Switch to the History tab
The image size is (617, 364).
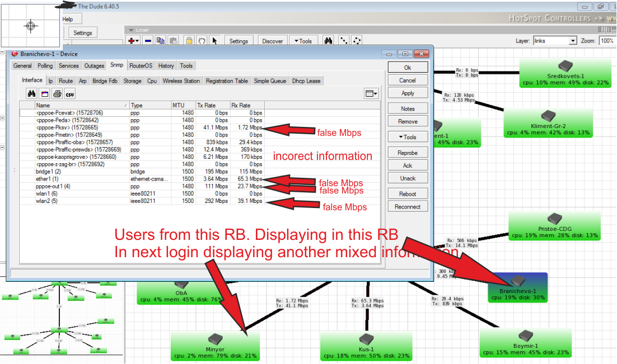166,65
